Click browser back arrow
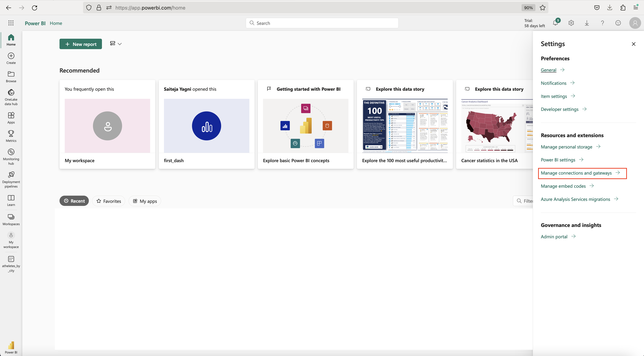Screen dimensions: 644x356 point(8,8)
